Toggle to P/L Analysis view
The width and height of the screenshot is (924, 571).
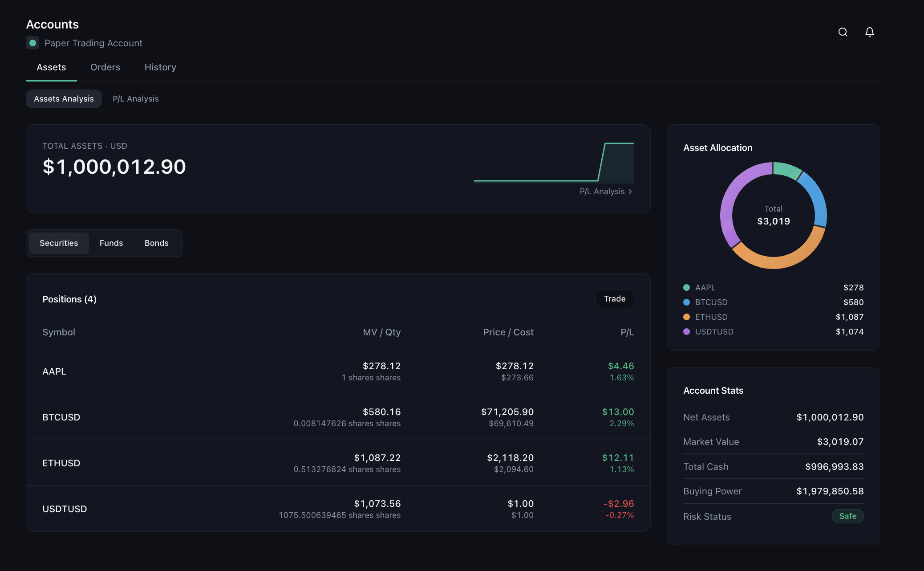click(136, 99)
